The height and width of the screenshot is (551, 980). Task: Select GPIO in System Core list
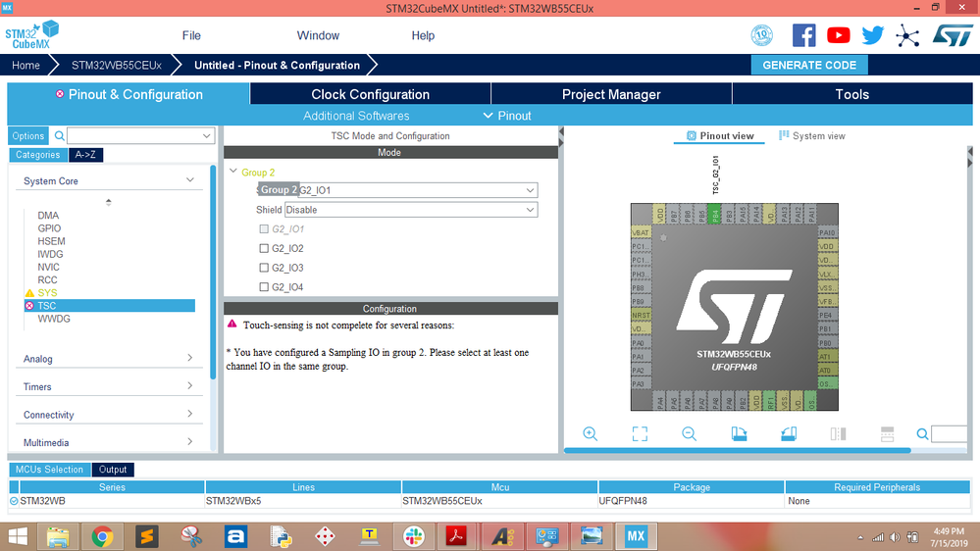tap(49, 228)
